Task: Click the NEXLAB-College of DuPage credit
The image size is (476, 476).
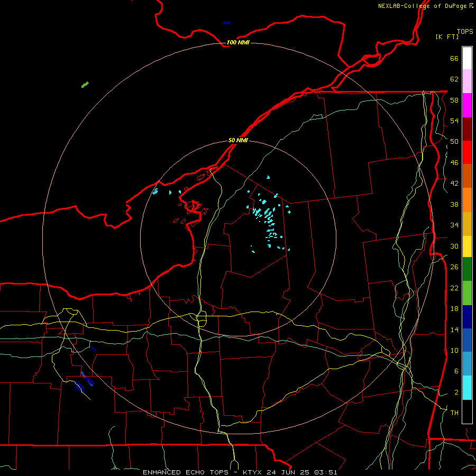Action: (422, 6)
